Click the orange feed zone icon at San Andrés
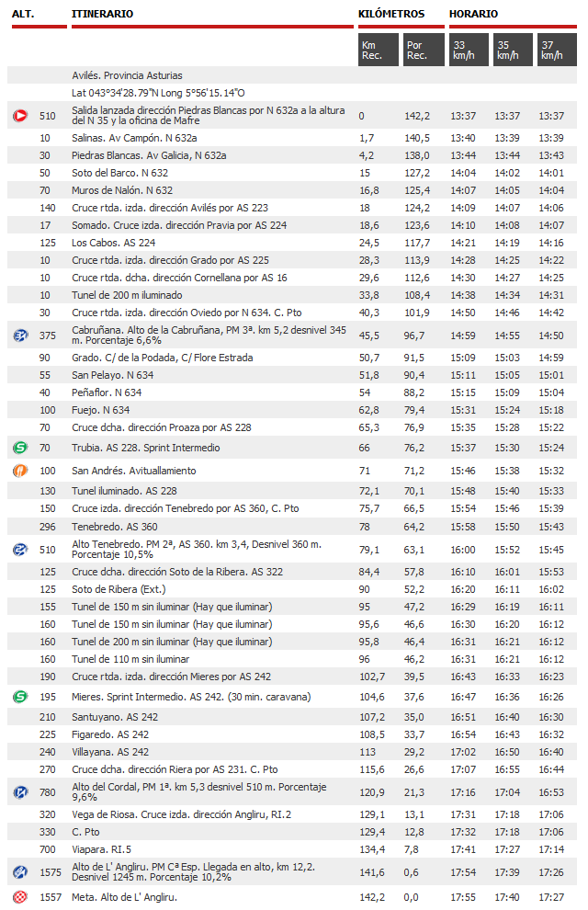The width and height of the screenshot is (588, 910). pos(20,471)
